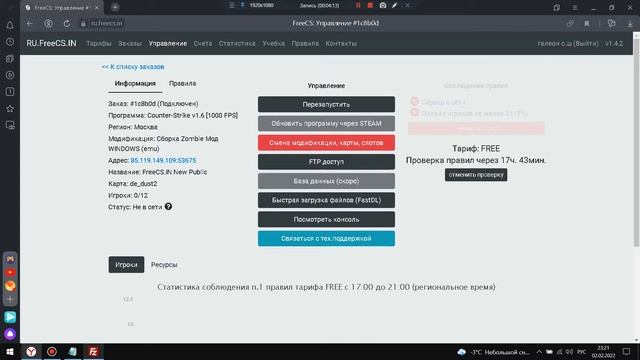This screenshot has height=360, width=640.
Task: Click the RU.FreeCS.IN site logo
Action: [x=51, y=43]
